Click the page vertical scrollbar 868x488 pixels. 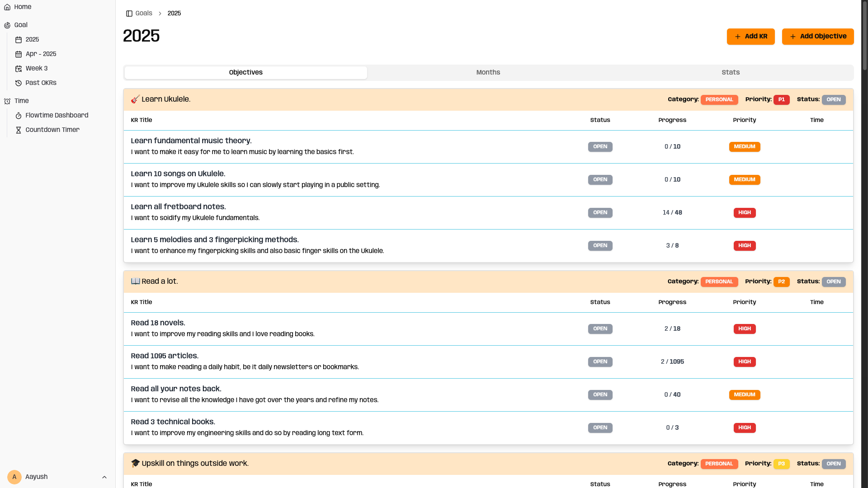[864, 36]
